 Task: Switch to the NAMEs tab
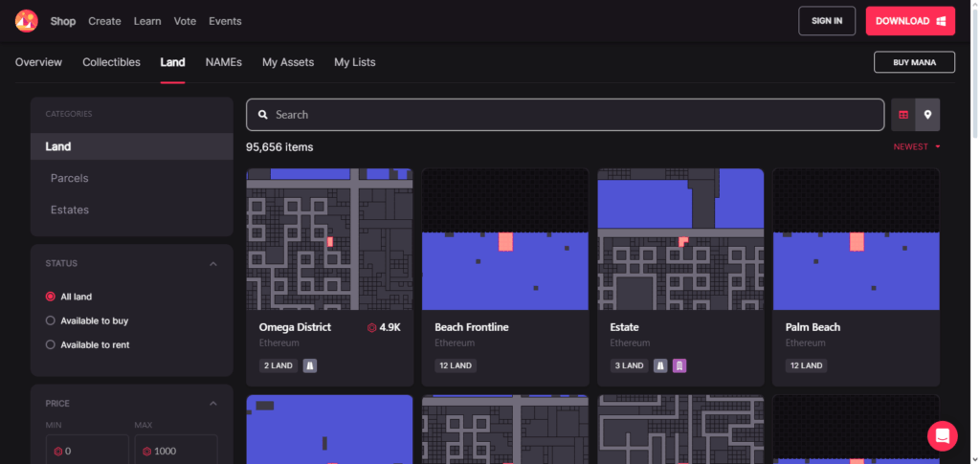(224, 62)
